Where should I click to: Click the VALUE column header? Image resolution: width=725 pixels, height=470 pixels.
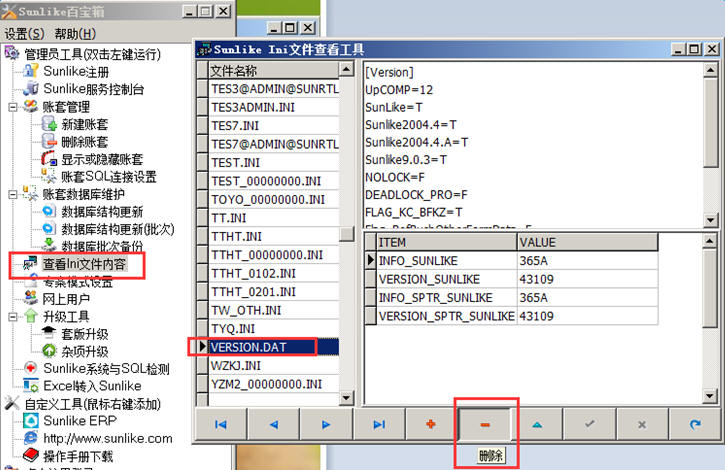pos(588,242)
